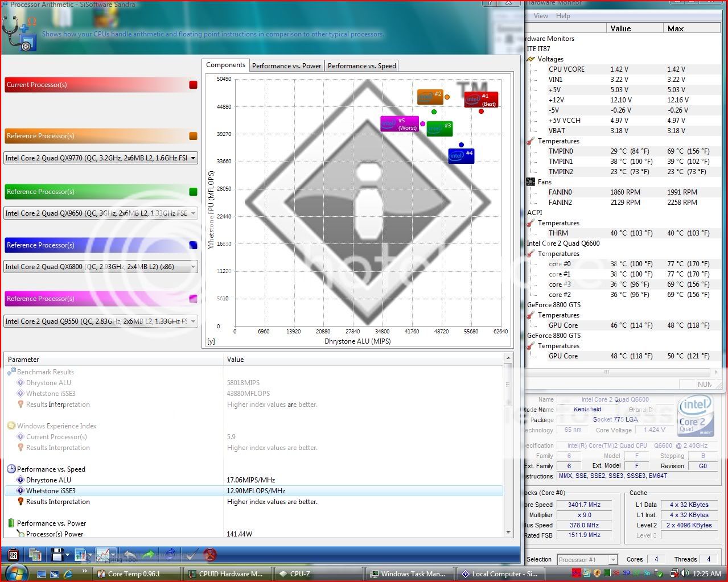
Task: Click the line graph icon in Sandra's toolbar
Action: click(102, 554)
